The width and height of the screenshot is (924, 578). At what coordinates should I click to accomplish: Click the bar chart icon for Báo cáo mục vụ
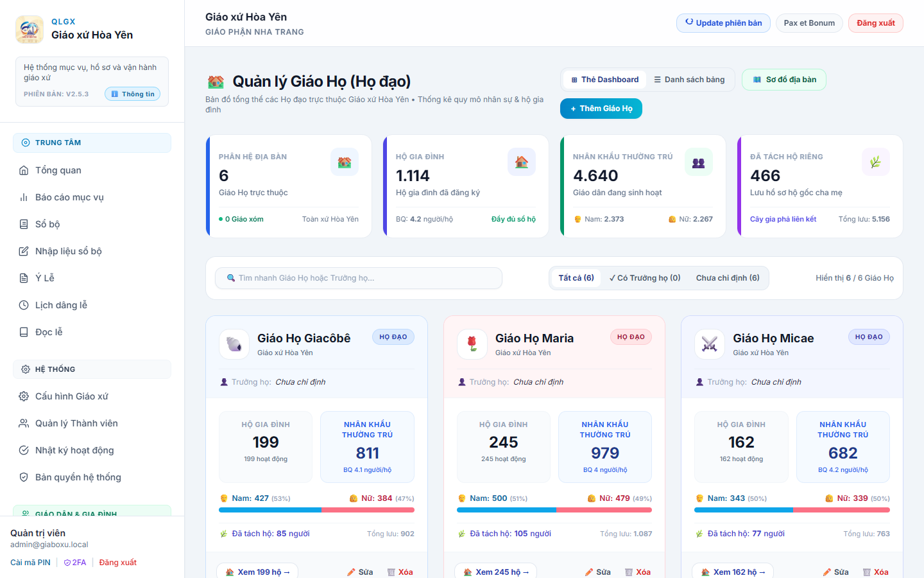pos(24,197)
